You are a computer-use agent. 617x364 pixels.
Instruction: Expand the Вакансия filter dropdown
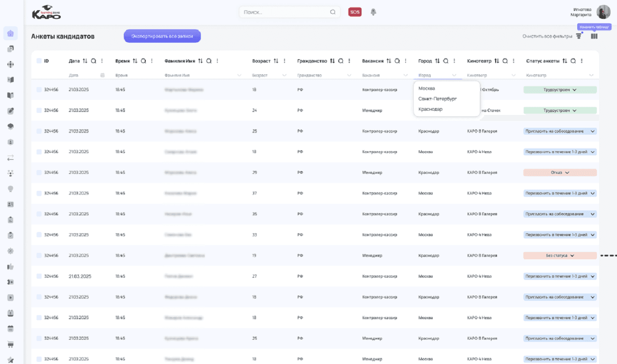point(405,76)
